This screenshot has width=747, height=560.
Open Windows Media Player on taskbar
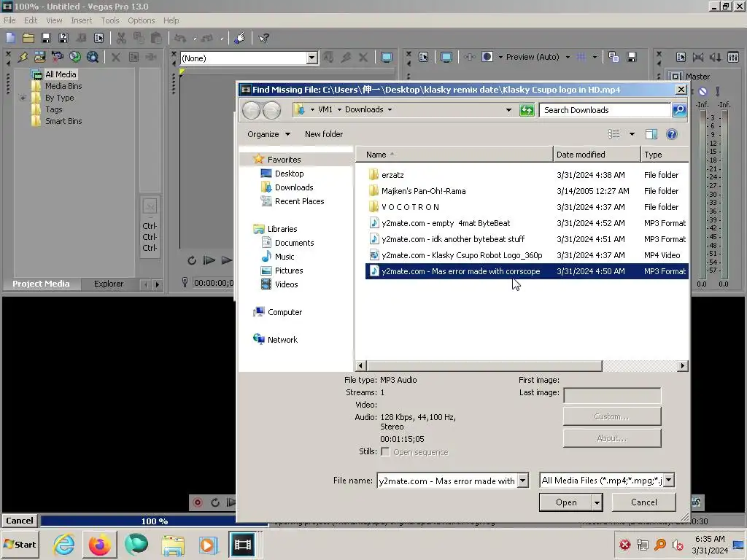click(208, 544)
